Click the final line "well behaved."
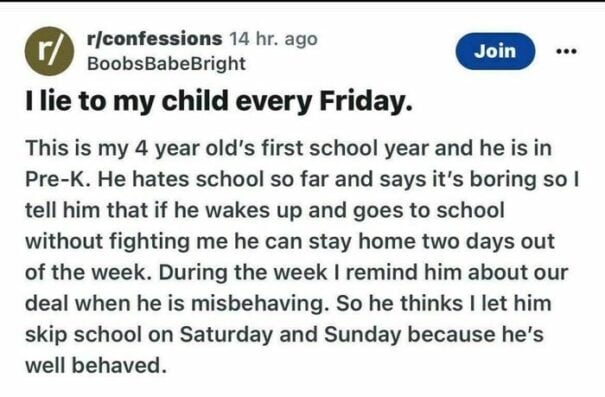 [x=96, y=365]
